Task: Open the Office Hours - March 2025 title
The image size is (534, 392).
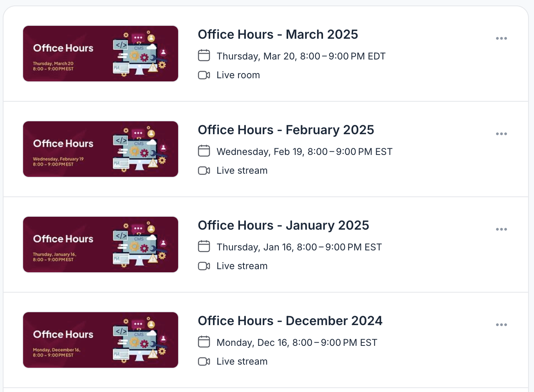Action: pyautogui.click(x=278, y=34)
